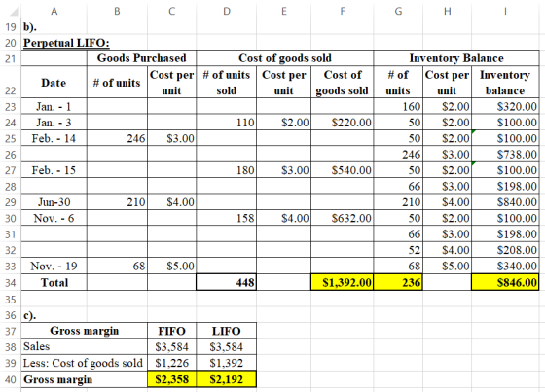Select the $220.00 cost of goods sold cell

(343, 123)
